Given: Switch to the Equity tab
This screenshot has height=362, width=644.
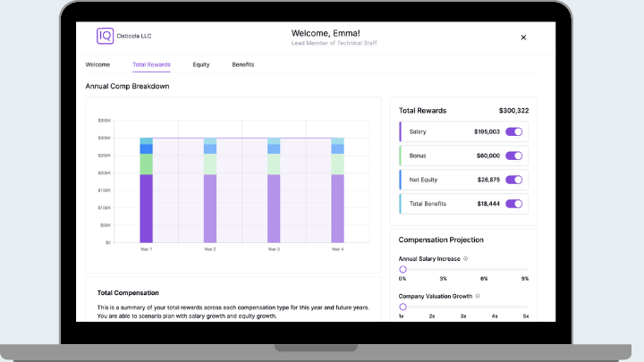Looking at the screenshot, I should coord(200,64).
